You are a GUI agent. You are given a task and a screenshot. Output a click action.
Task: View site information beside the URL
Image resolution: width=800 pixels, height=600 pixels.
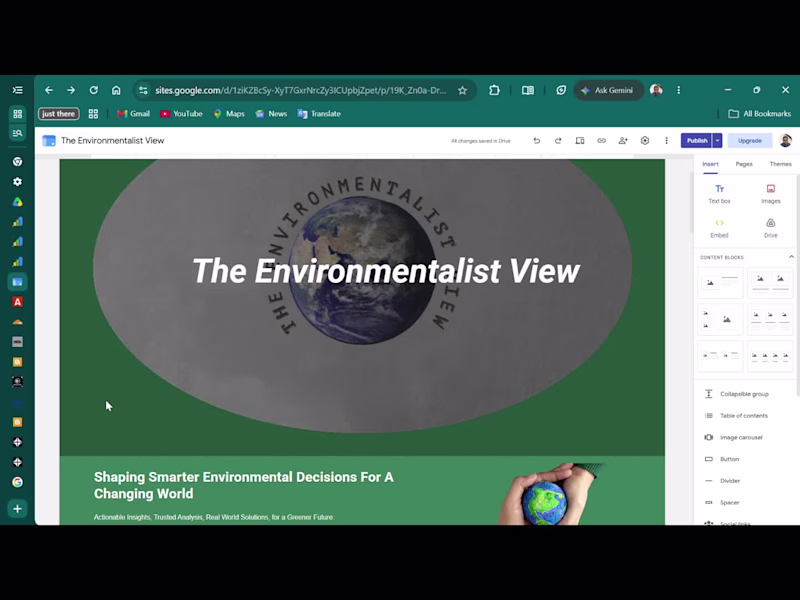[143, 90]
